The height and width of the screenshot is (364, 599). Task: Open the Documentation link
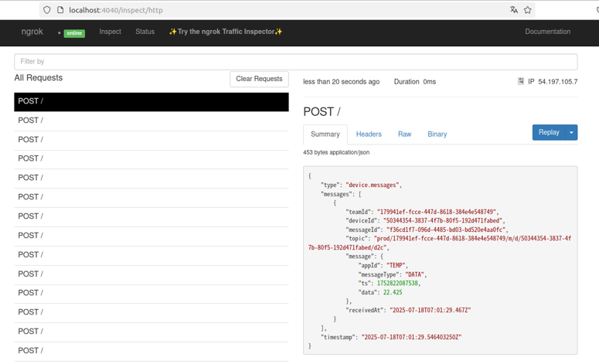click(547, 32)
